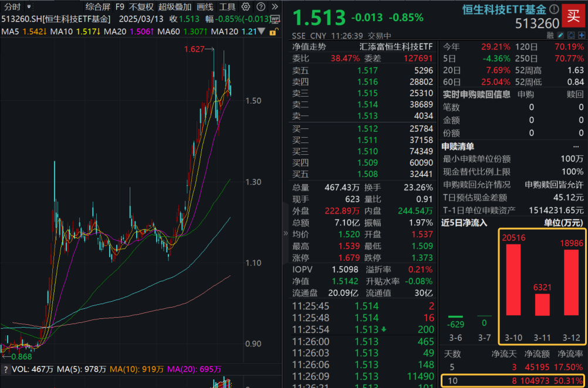588x388 pixels.
Task: Toggle 超级叠加 overlay mode
Action: click(x=174, y=7)
